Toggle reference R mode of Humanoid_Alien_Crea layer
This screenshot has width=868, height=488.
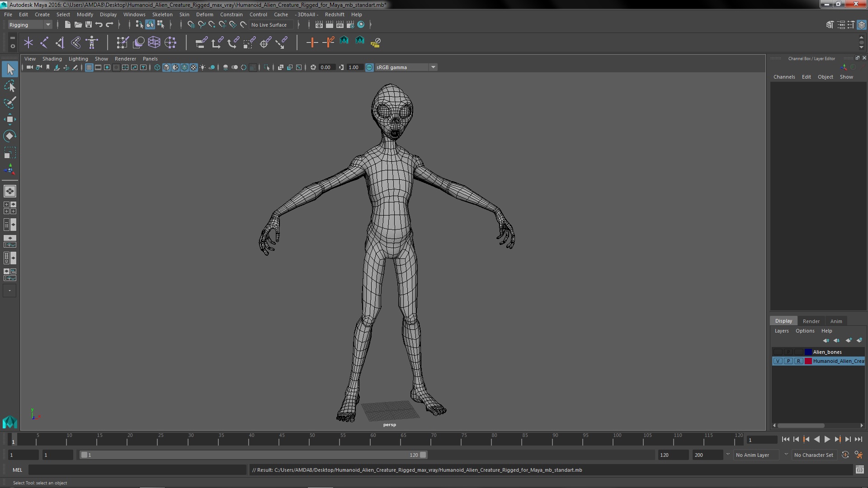point(798,361)
